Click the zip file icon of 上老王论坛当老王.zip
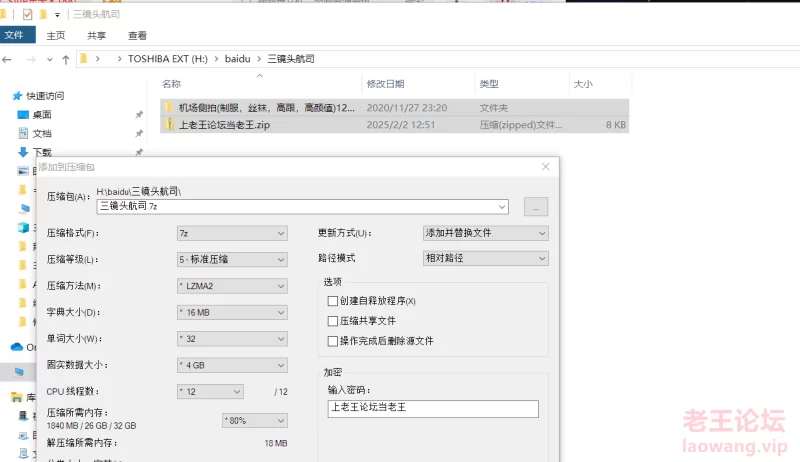Screen dimensions: 800x462 click(169, 124)
